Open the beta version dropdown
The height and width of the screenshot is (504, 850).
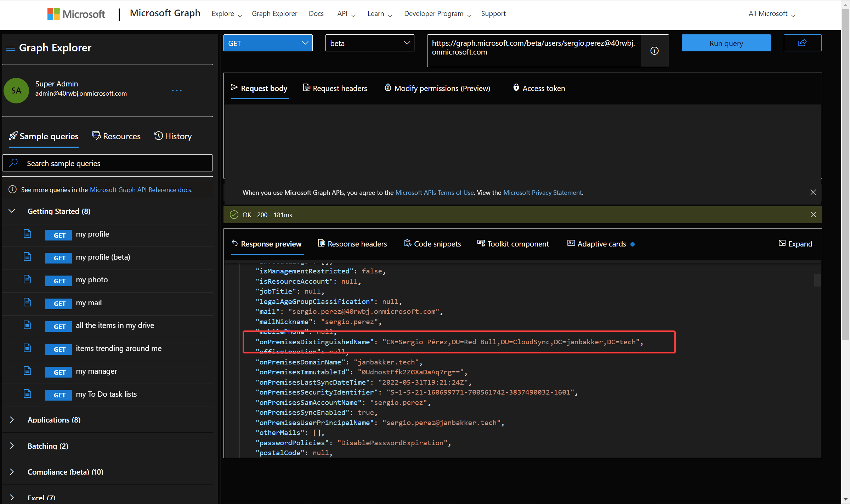click(x=369, y=43)
